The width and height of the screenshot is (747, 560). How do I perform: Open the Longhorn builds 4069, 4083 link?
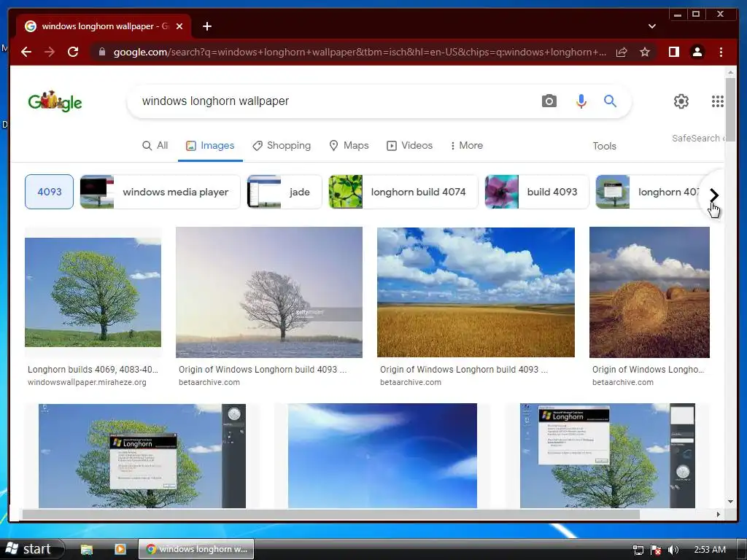(x=93, y=370)
